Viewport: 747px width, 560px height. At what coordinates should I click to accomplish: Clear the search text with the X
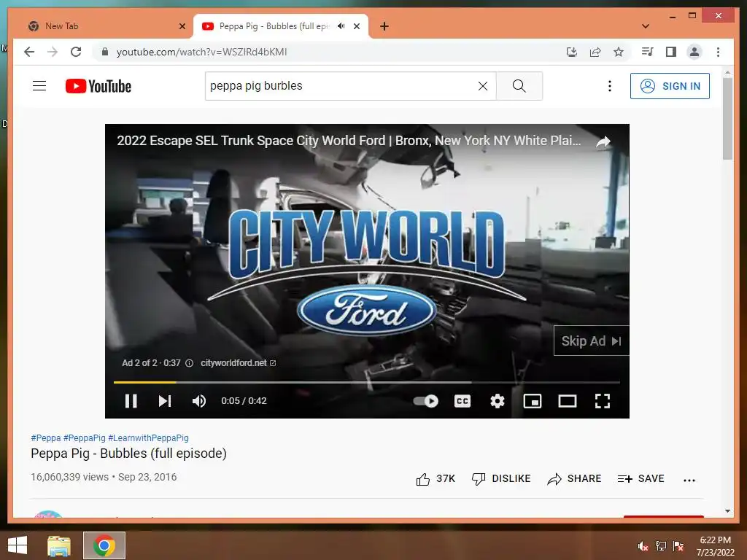click(x=483, y=86)
